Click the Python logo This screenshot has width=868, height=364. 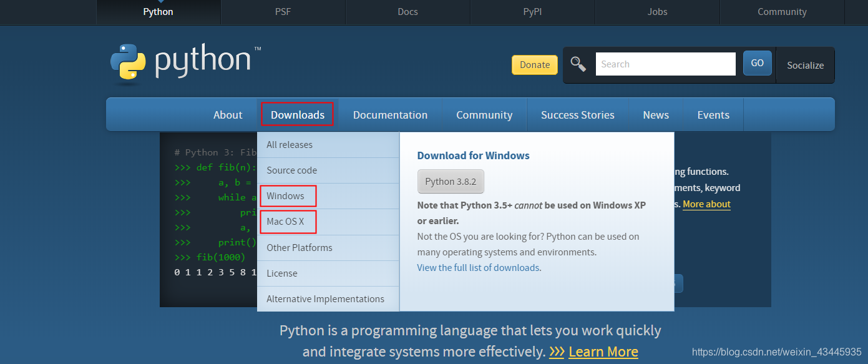[x=185, y=63]
